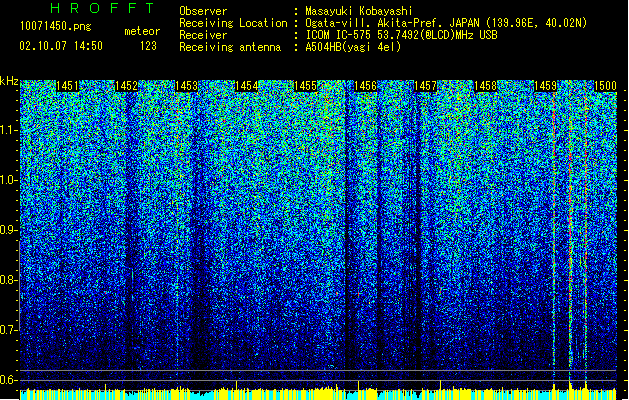Image resolution: width=629 pixels, height=400 pixels.
Task: Click the Receiving antenna label
Action: pyautogui.click(x=230, y=47)
